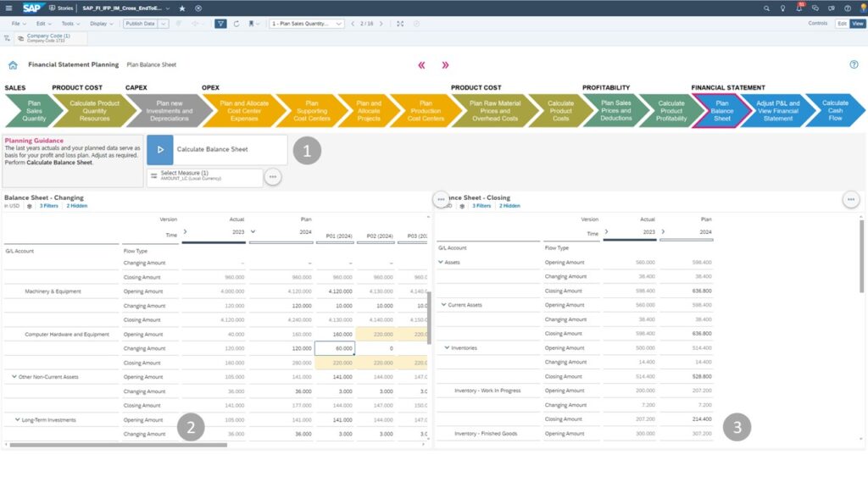The image size is (868, 488).
Task: Advance to next page with pink double-right arrows
Action: (445, 65)
